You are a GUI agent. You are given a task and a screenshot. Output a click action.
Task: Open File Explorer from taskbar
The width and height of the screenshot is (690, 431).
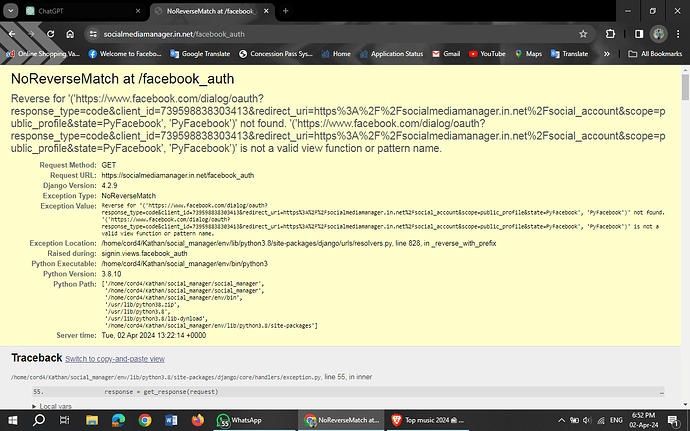click(92, 420)
